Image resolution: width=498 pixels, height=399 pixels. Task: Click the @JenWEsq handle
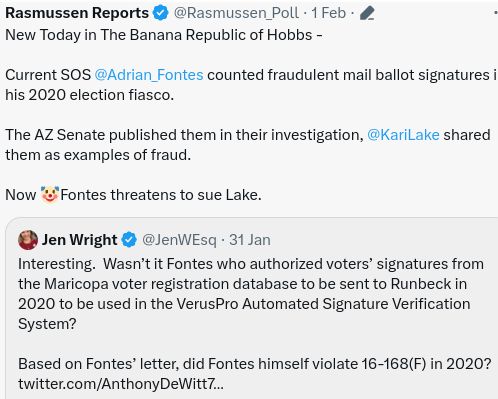coord(179,240)
